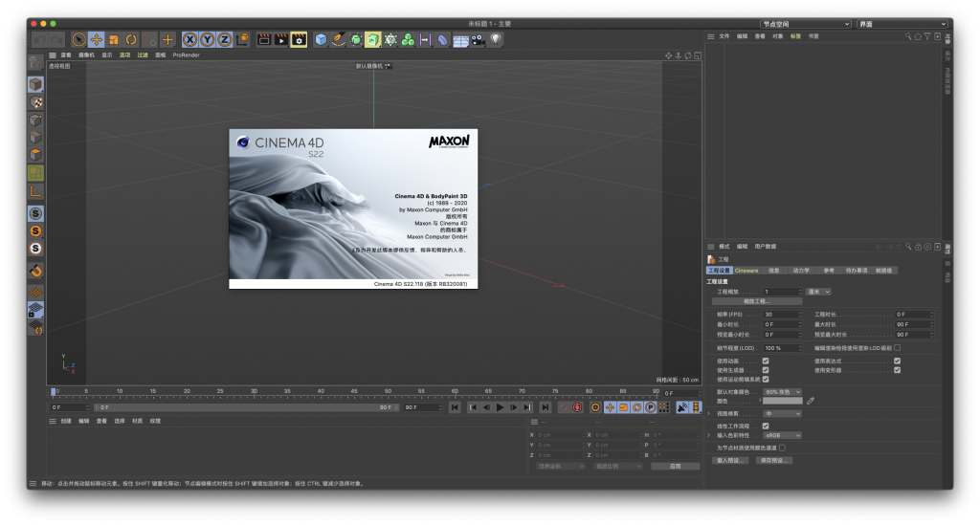The height and width of the screenshot is (525, 980).
Task: Switch to Model mode in left palette
Action: point(35,84)
